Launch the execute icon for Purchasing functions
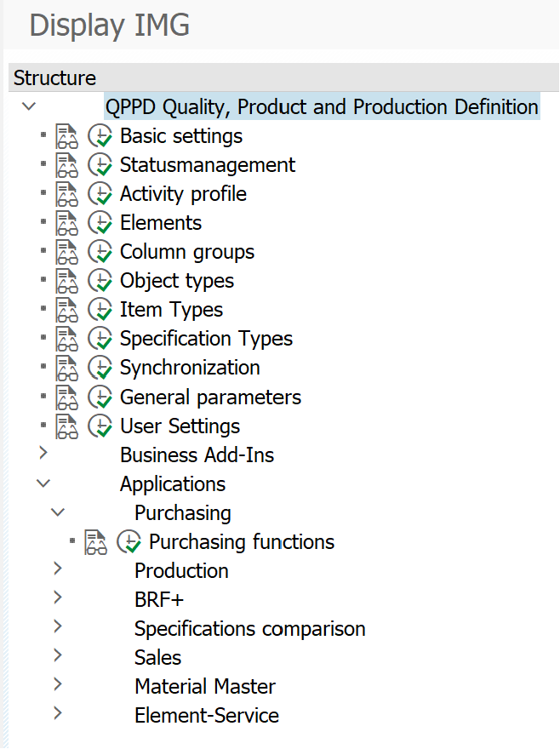 (129, 541)
